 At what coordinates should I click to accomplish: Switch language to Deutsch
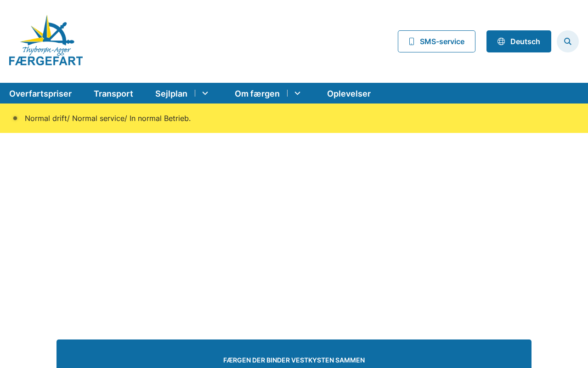click(519, 41)
